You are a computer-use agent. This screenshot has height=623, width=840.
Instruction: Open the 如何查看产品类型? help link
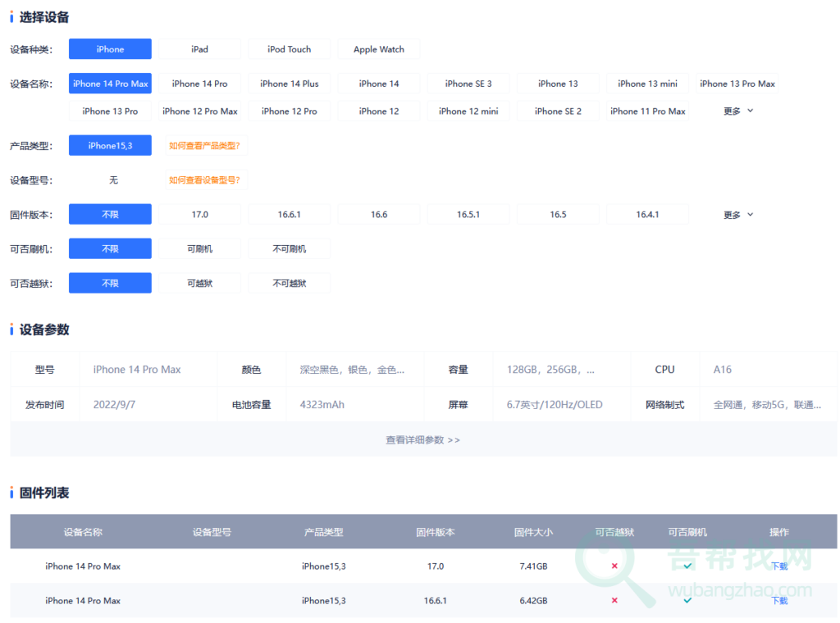[x=204, y=146]
